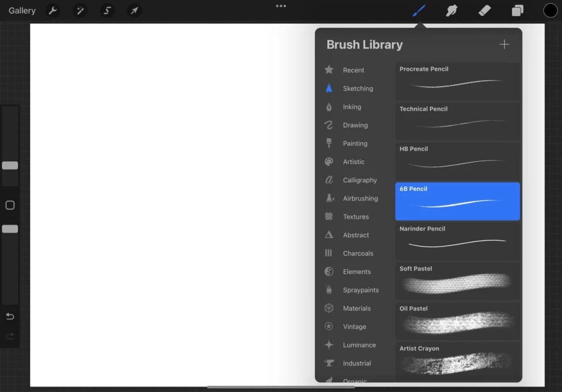Choose the Narinder Pencil brush

point(457,241)
